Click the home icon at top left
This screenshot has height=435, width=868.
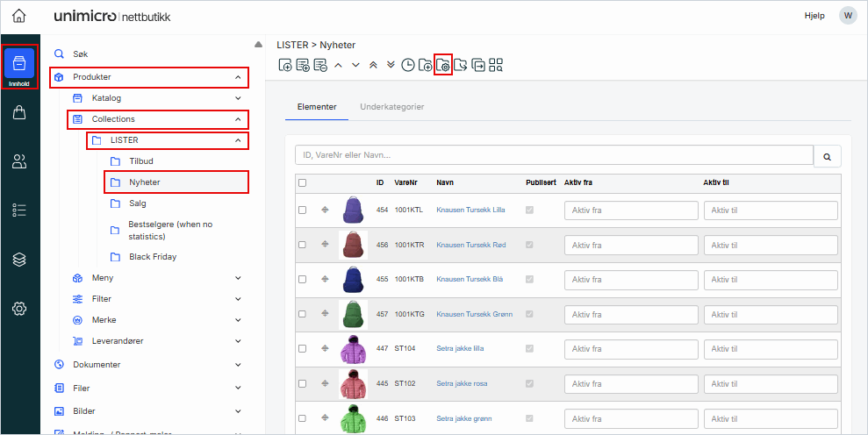point(19,17)
